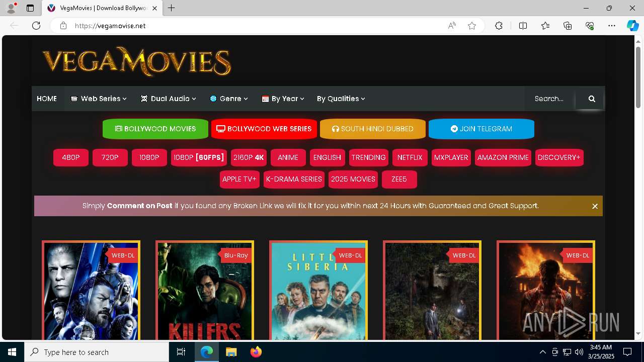
Task: Open the tab actions menu icon
Action: 30,8
